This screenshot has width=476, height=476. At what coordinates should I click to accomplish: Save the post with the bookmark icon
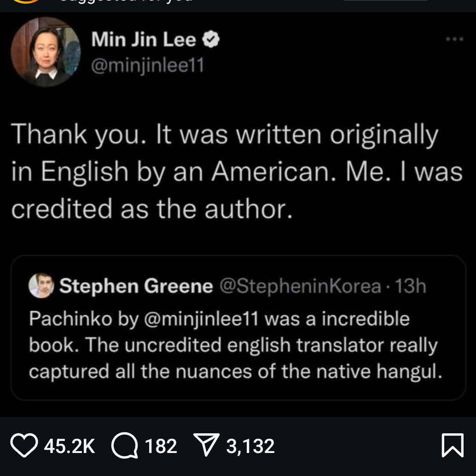tap(453, 446)
